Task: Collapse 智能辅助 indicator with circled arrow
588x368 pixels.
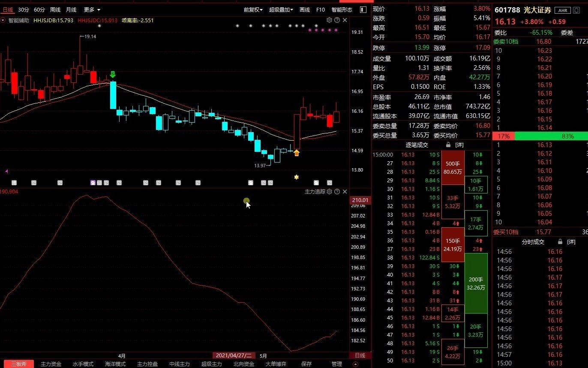Action: tap(3, 20)
